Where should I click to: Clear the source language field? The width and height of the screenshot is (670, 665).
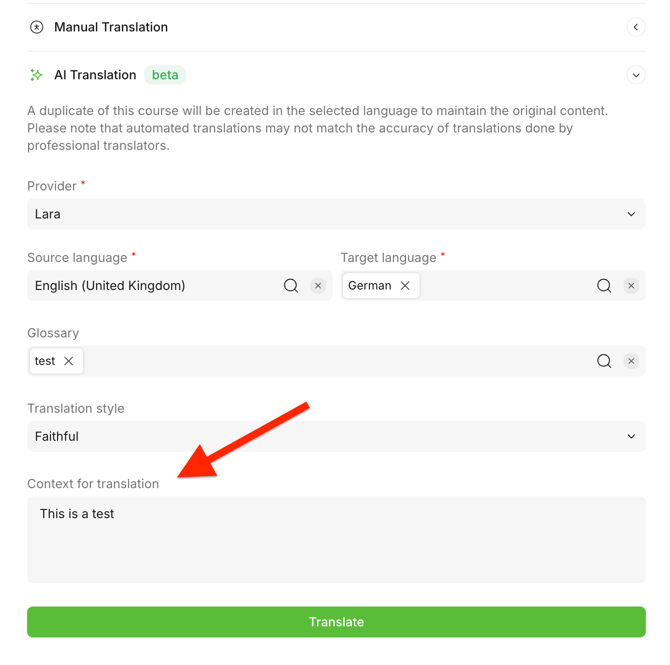point(318,286)
